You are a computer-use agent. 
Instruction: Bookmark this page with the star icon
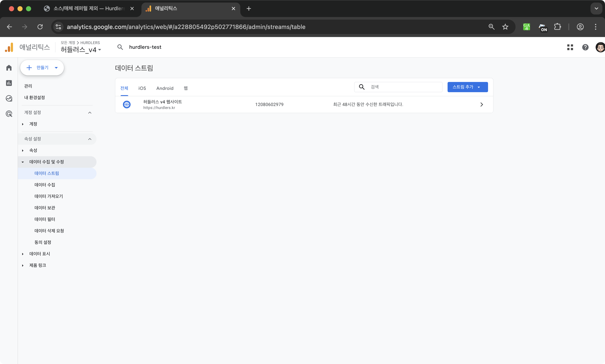(505, 27)
